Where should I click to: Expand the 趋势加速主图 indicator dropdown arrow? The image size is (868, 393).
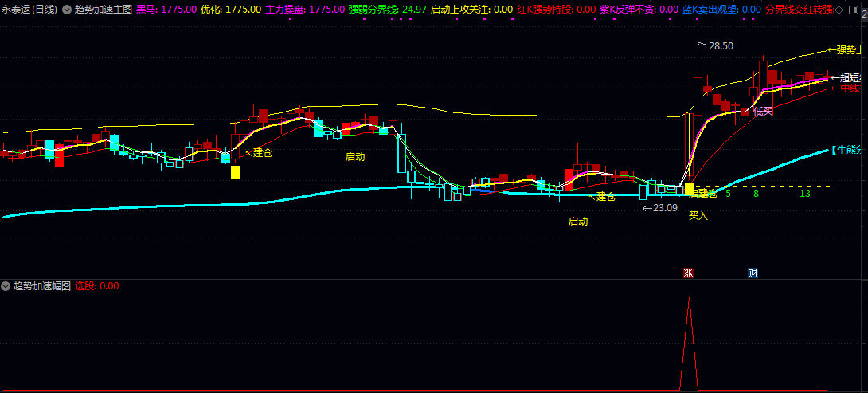pos(66,10)
